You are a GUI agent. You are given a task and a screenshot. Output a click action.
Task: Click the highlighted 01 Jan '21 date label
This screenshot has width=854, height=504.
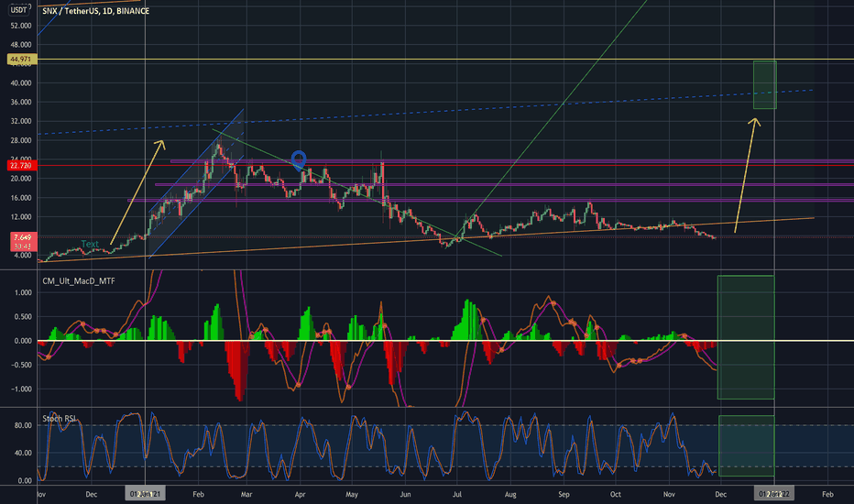(x=146, y=494)
